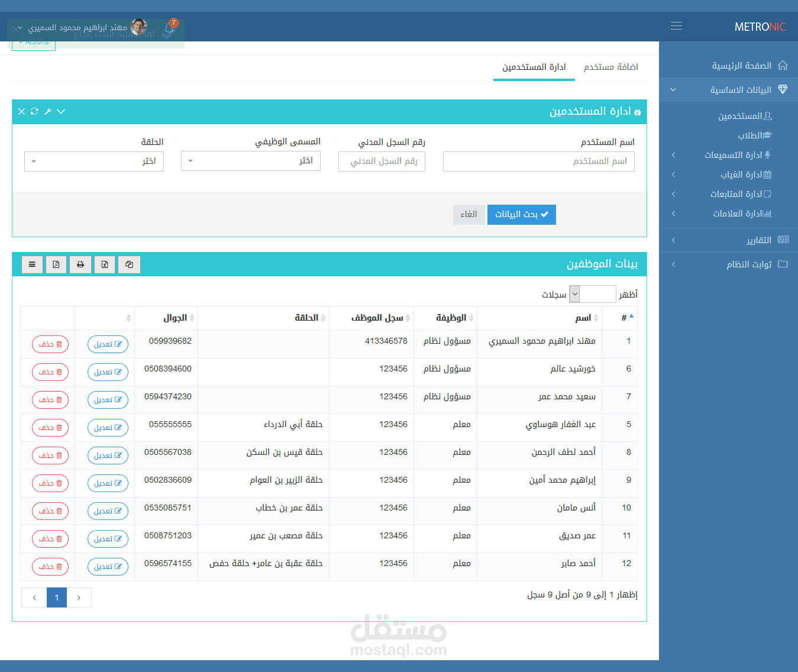798x672 pixels.
Task: Print the employees table
Action: [80, 264]
